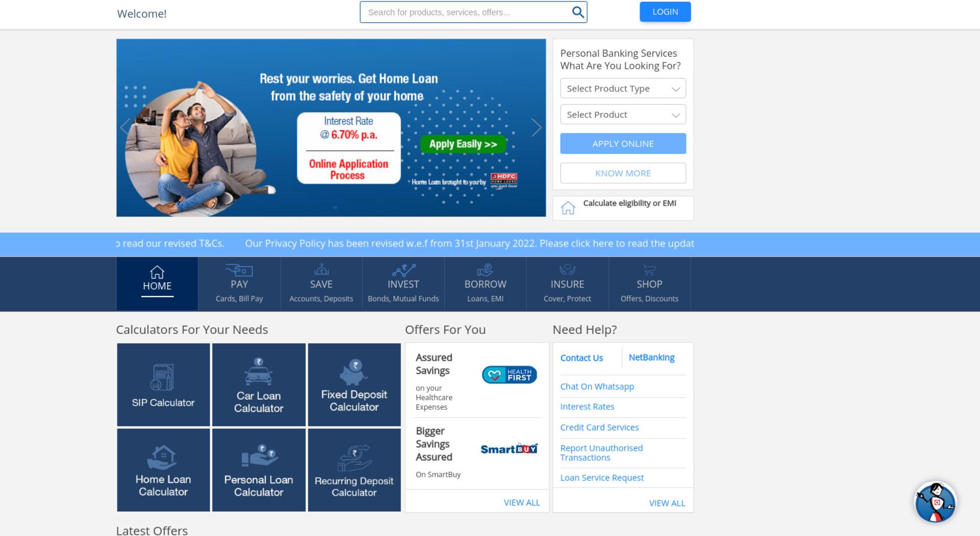Viewport: 980px width, 536px height.
Task: Click the Home house icon in navigation
Action: (157, 272)
